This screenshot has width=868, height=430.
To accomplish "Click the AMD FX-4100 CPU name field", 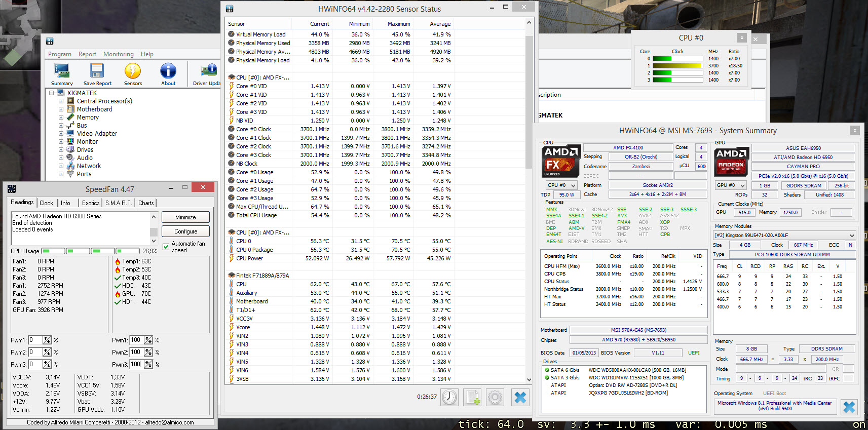I will [628, 148].
